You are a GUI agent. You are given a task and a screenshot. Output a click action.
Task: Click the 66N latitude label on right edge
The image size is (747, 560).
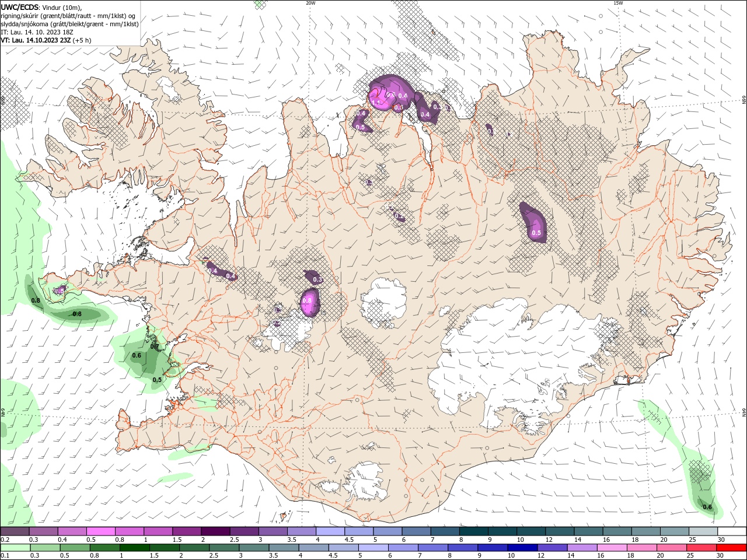pyautogui.click(x=743, y=101)
